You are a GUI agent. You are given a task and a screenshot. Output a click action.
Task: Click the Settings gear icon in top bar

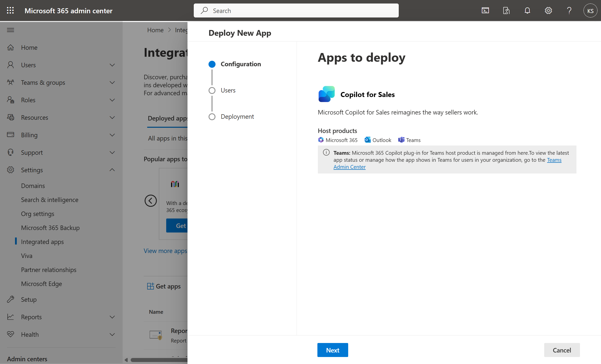click(x=548, y=10)
